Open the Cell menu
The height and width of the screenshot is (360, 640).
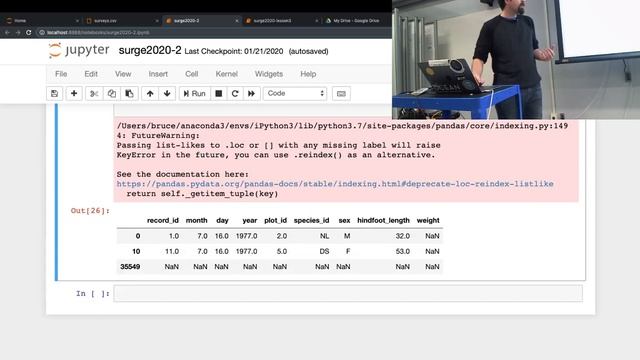[x=191, y=74]
